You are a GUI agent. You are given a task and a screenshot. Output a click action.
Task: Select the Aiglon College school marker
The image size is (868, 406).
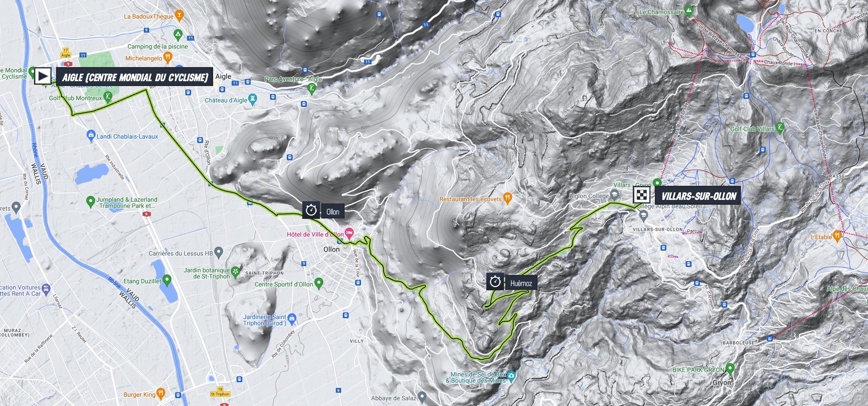point(614,195)
